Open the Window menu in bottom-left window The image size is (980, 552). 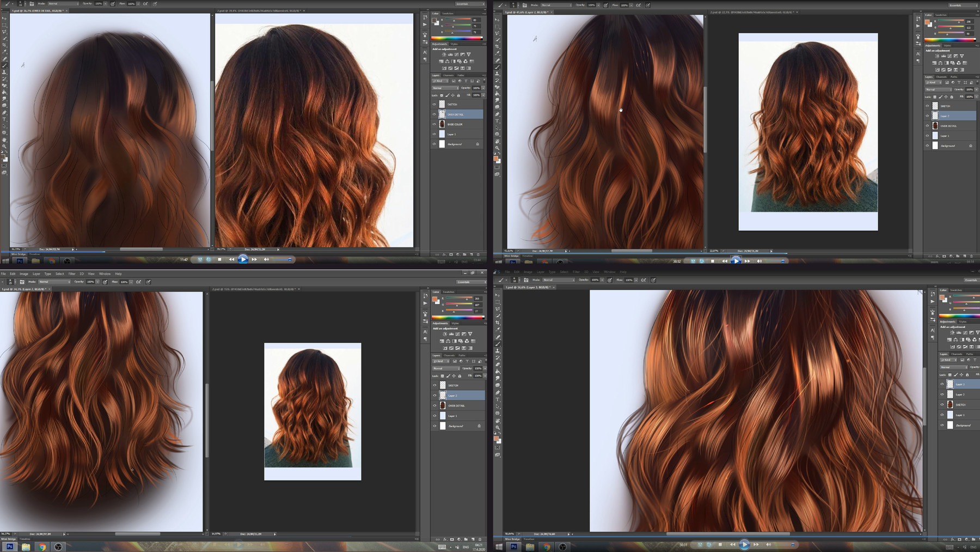click(x=105, y=274)
